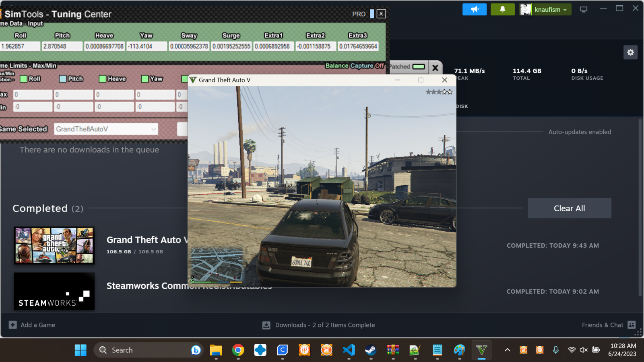
Task: Click Add a Game link
Action: (x=38, y=325)
